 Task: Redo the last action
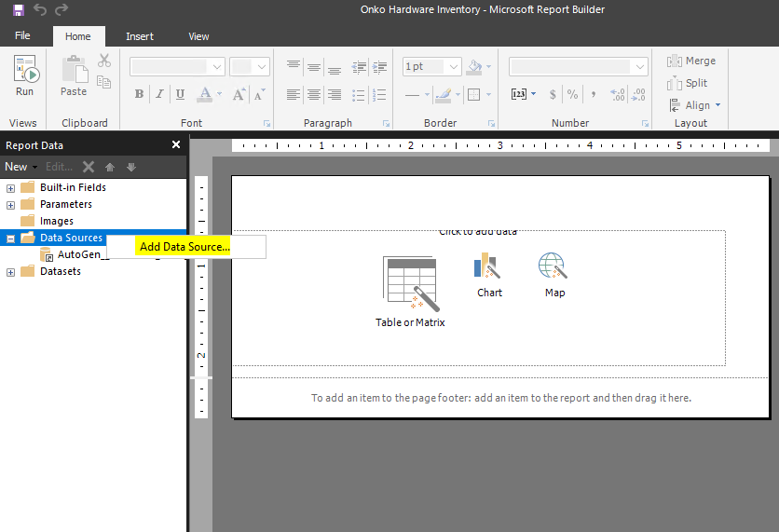coord(61,9)
